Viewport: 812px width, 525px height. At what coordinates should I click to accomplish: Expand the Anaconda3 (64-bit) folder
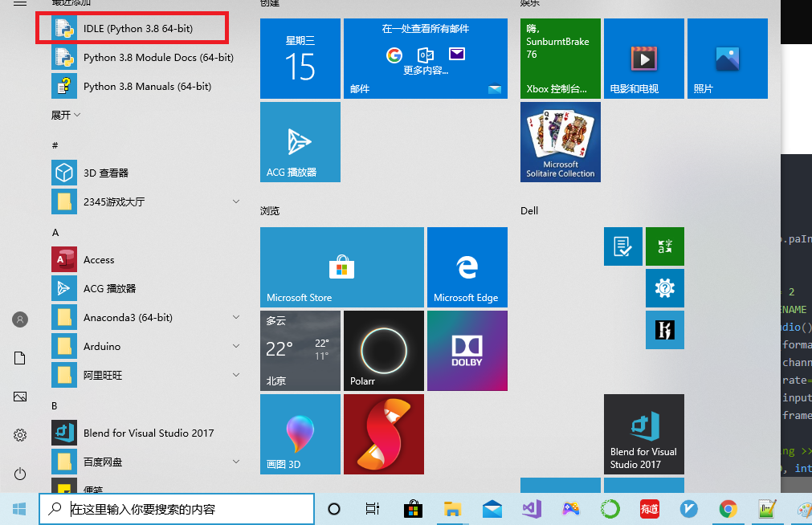[148, 317]
